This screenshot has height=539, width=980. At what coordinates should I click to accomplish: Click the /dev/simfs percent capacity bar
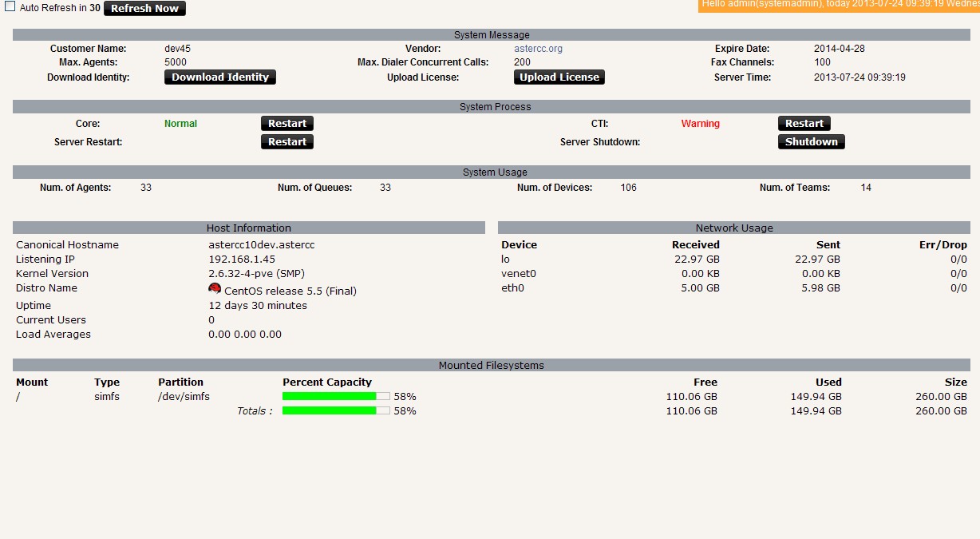pyautogui.click(x=336, y=396)
